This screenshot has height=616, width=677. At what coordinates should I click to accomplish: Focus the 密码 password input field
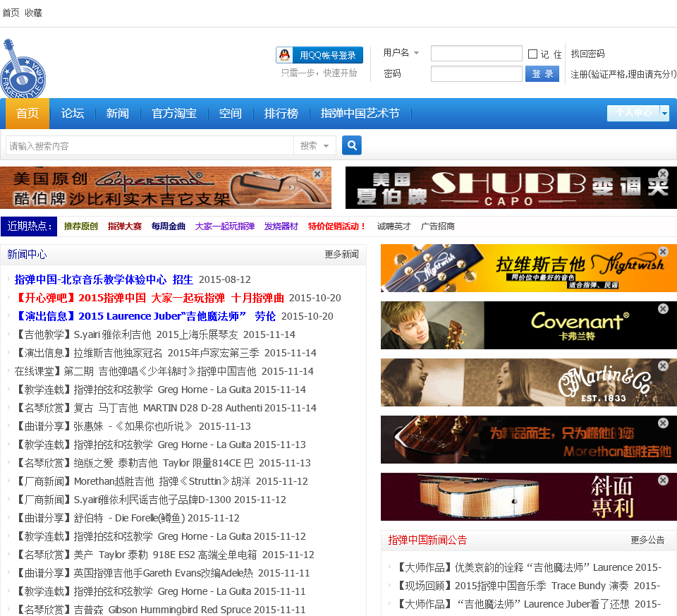tap(477, 74)
